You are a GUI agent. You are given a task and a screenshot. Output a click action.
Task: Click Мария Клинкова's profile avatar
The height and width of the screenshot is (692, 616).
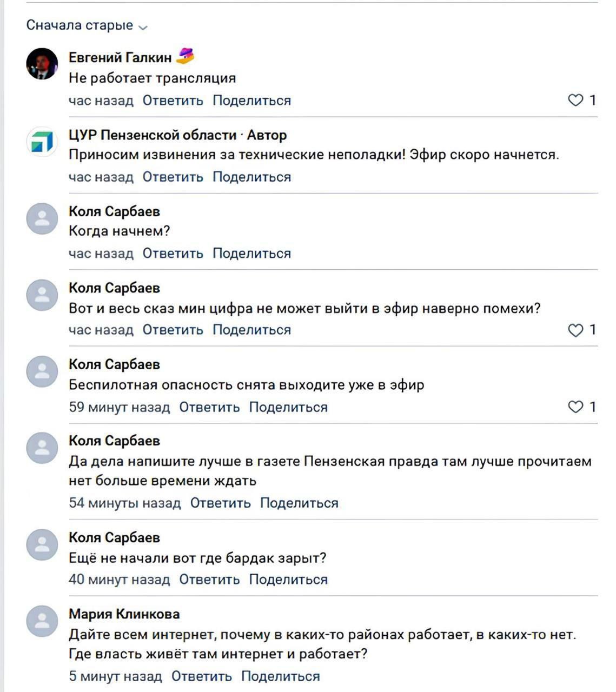(x=42, y=621)
